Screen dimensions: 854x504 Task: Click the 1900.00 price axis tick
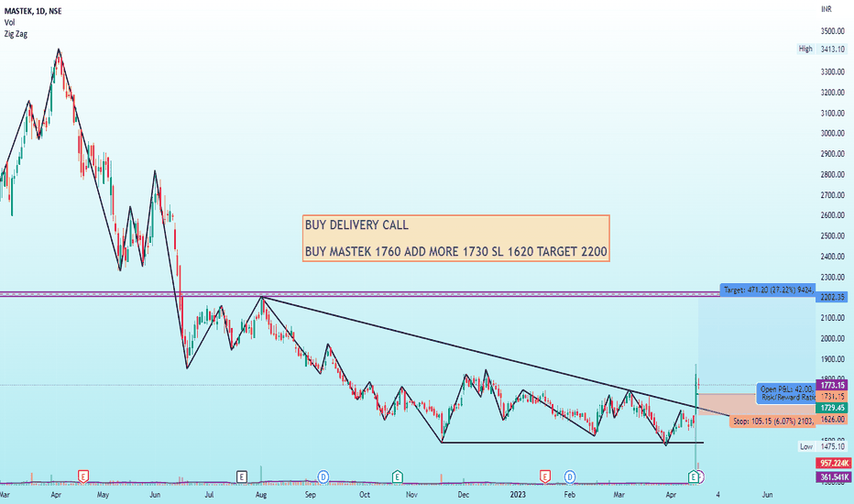(x=833, y=359)
